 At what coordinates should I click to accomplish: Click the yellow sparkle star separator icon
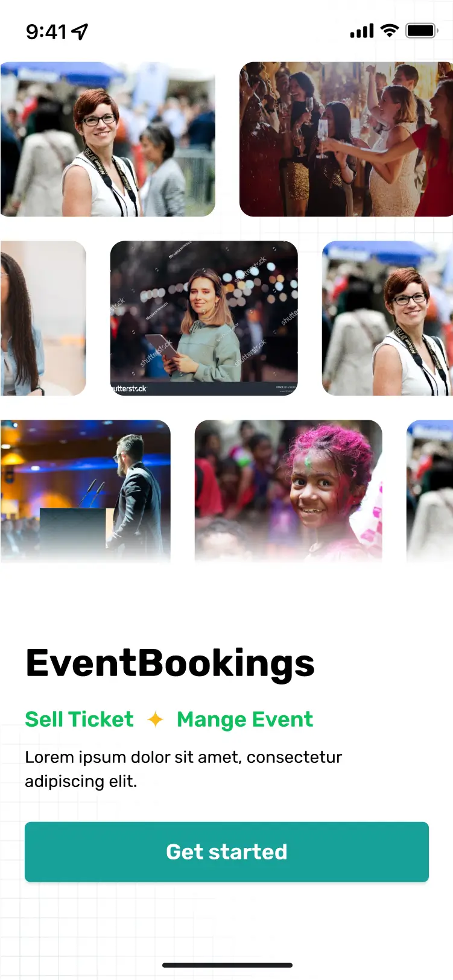coord(155,719)
